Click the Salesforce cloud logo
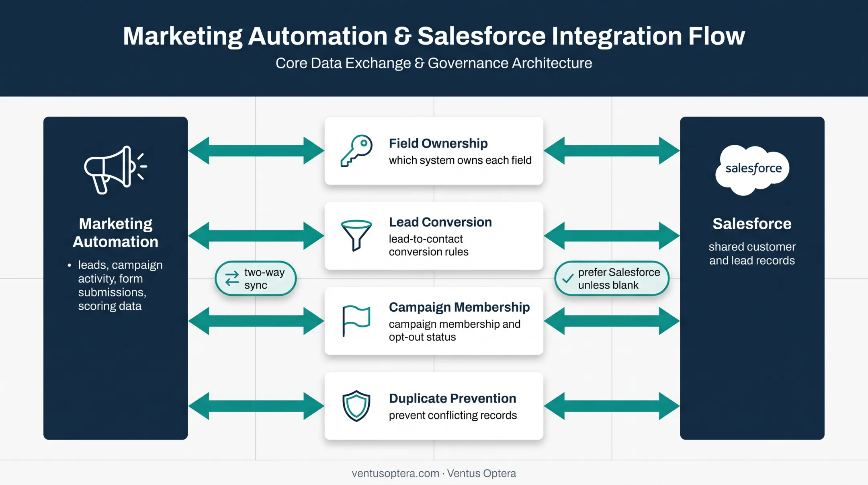This screenshot has height=485, width=868. tap(752, 170)
